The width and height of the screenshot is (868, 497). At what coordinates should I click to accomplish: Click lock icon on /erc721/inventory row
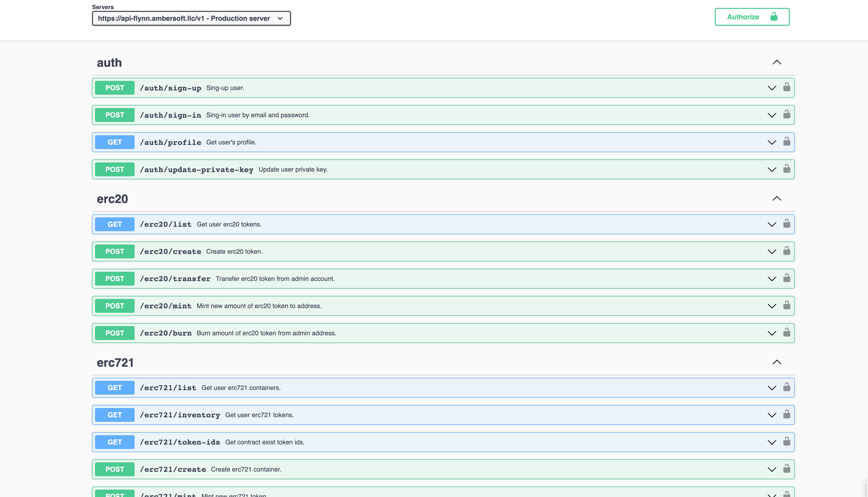pos(786,414)
